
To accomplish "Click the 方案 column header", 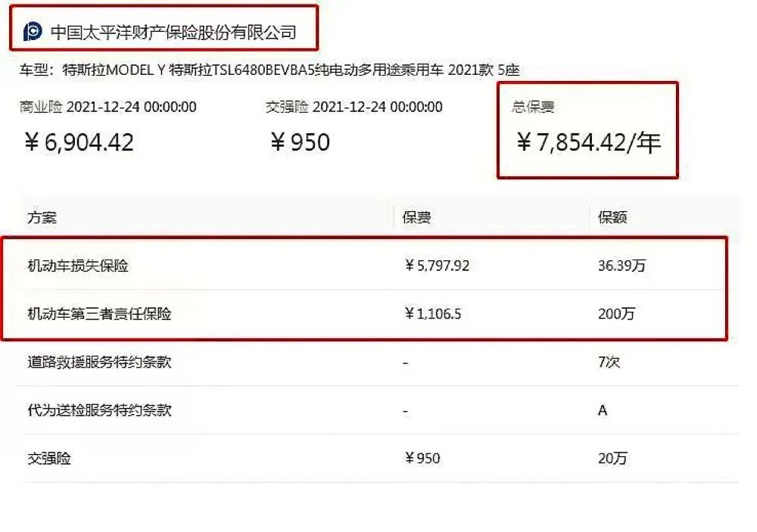I will pos(42,217).
